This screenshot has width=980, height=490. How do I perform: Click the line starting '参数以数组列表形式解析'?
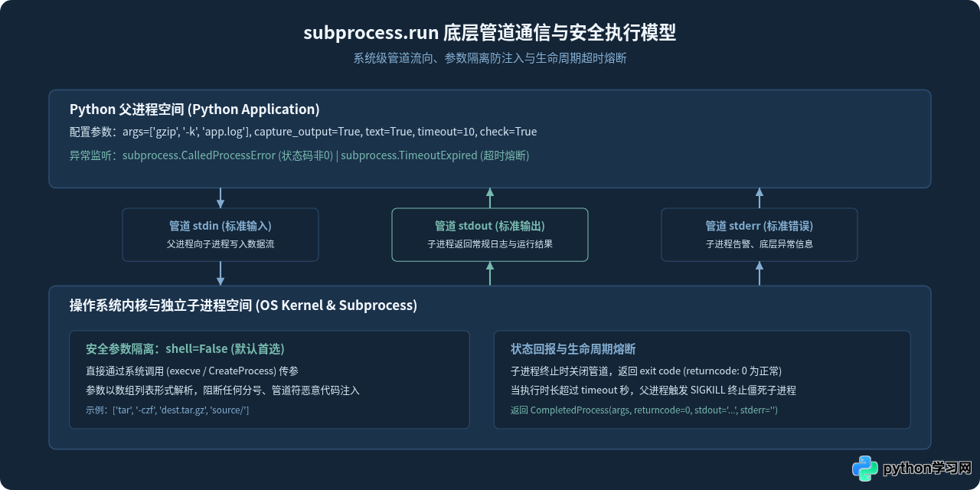(x=223, y=390)
